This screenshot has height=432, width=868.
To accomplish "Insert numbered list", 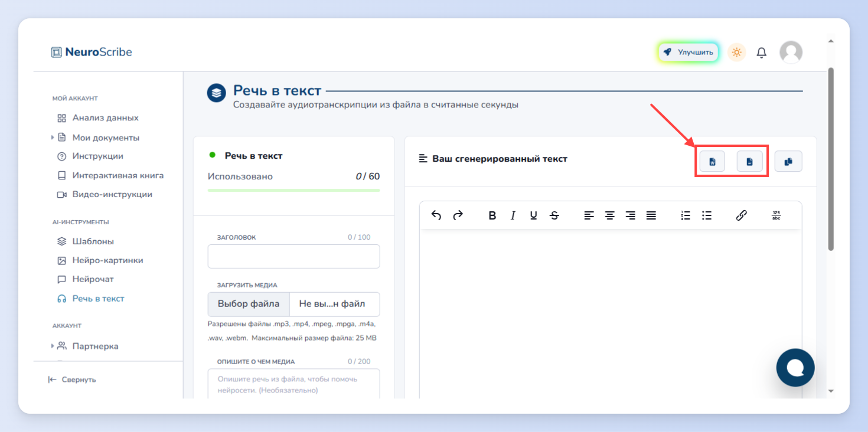I will pos(686,215).
